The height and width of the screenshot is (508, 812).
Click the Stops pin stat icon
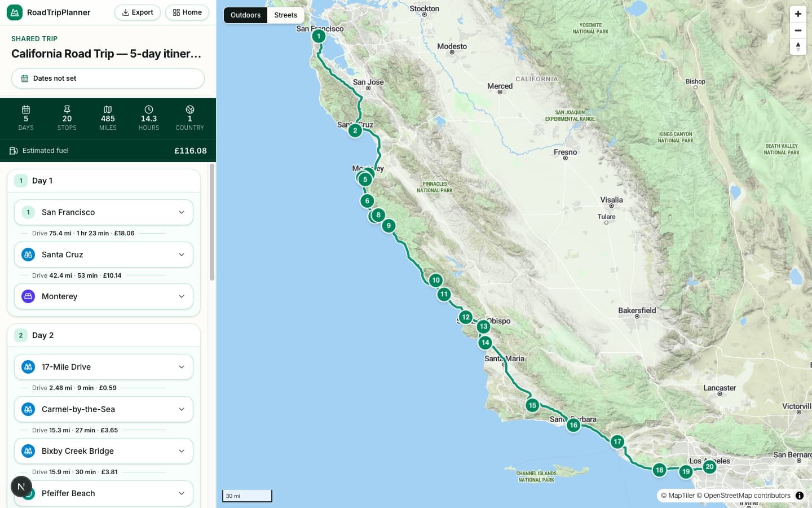pyautogui.click(x=67, y=110)
